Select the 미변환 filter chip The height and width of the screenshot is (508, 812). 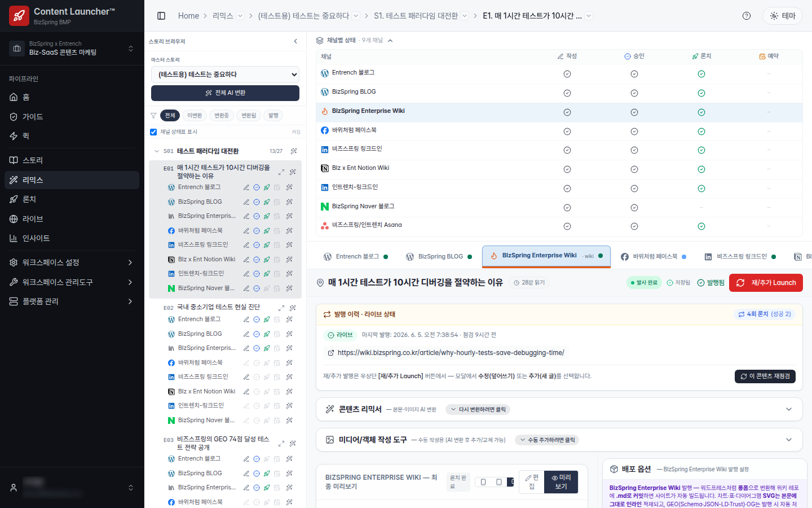[195, 116]
